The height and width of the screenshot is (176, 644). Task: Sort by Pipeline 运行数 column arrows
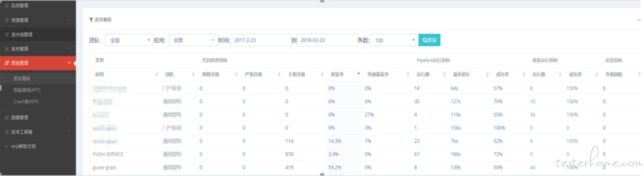[444, 74]
